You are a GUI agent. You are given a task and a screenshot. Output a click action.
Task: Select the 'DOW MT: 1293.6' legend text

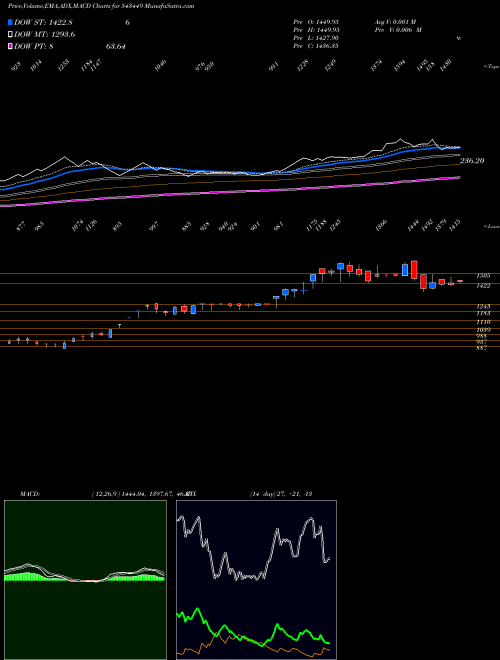[x=45, y=35]
